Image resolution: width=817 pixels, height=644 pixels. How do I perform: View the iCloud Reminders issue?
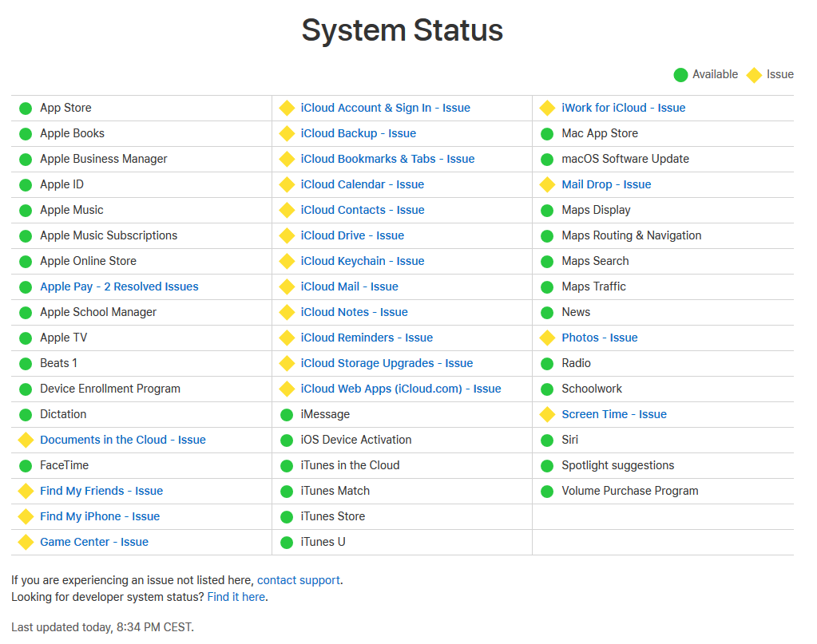coord(367,338)
